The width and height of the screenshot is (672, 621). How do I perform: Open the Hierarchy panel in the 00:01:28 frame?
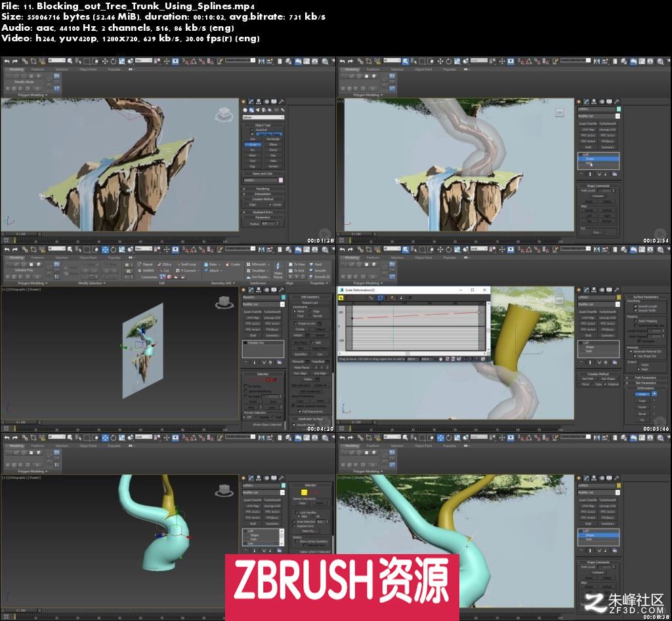(259, 102)
